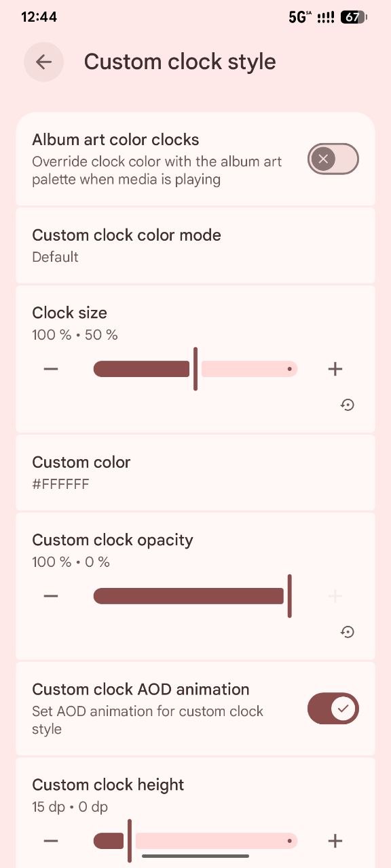The width and height of the screenshot is (391, 868).
Task: Click the Custom clock opacity slider
Action: pyautogui.click(x=195, y=596)
